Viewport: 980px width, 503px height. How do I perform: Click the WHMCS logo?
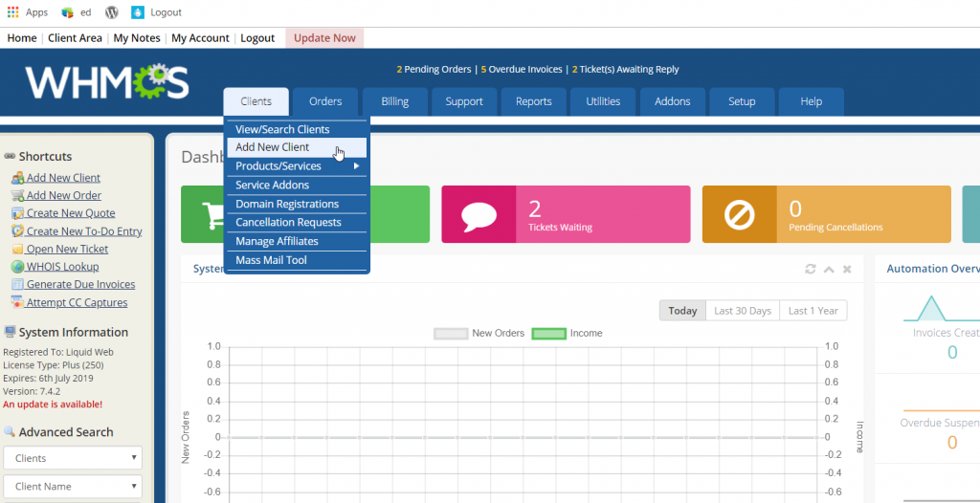(x=107, y=82)
